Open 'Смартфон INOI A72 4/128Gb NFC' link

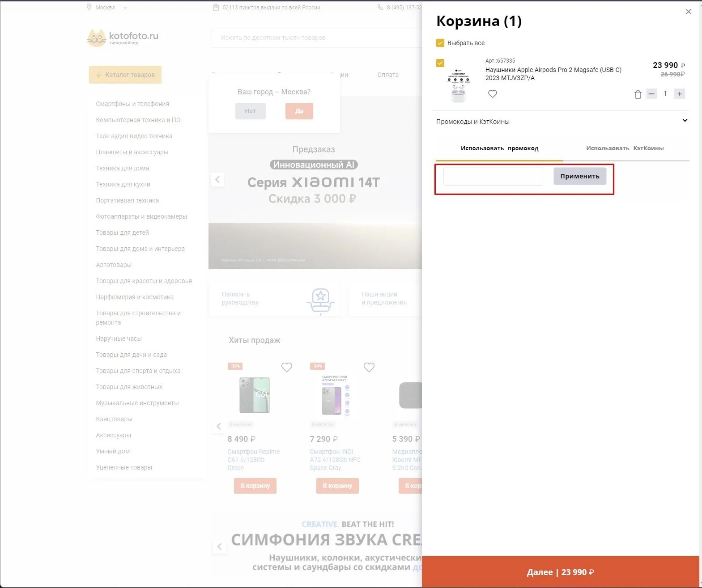[335, 460]
